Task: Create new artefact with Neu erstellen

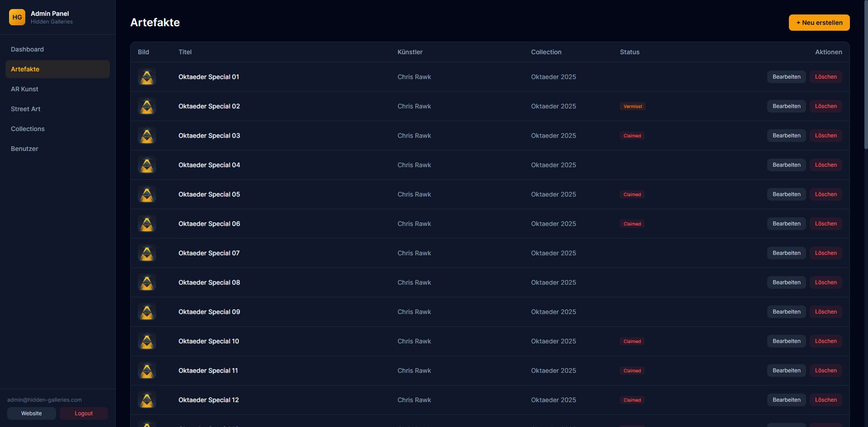Action: pyautogui.click(x=819, y=23)
